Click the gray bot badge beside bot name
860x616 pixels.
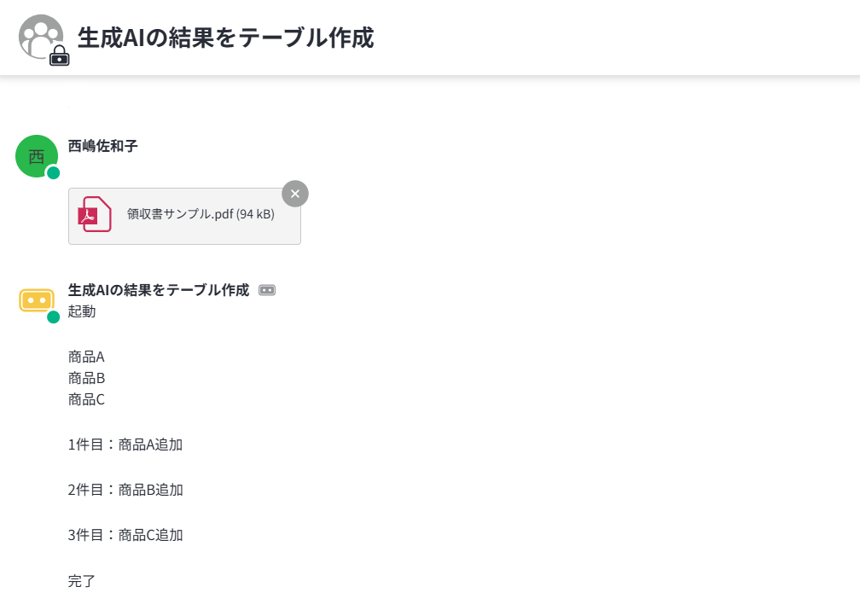(267, 290)
